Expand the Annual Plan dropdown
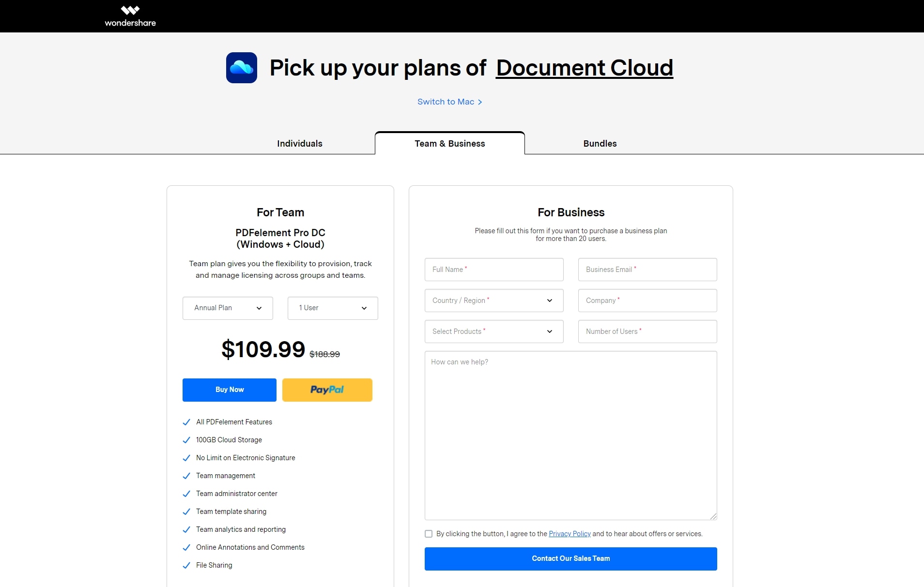The height and width of the screenshot is (587, 924). coord(228,308)
